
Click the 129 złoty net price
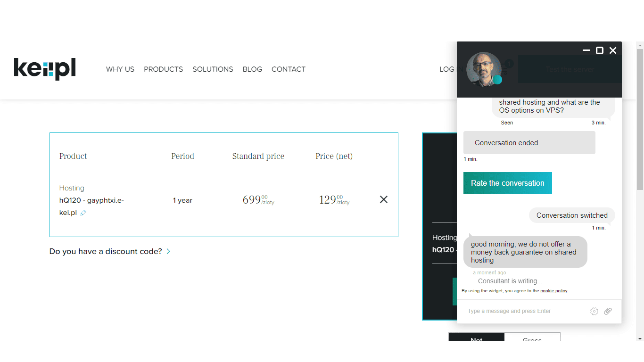click(334, 200)
